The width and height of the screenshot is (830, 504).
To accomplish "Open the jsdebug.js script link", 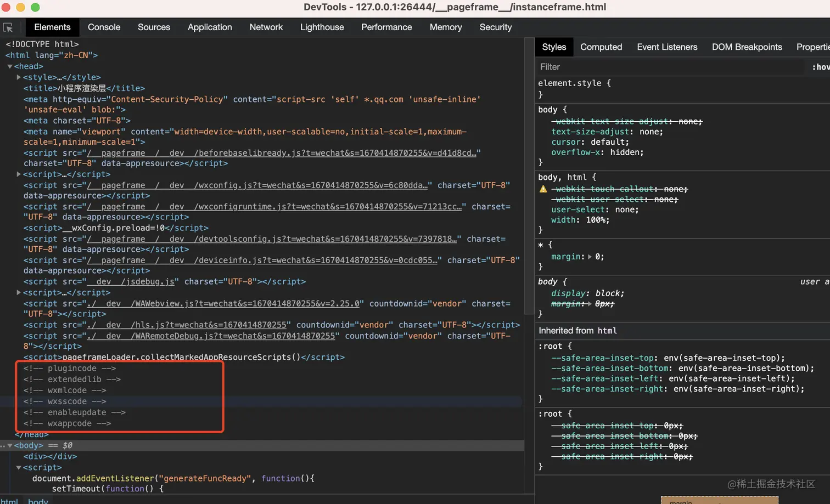I will [x=131, y=282].
